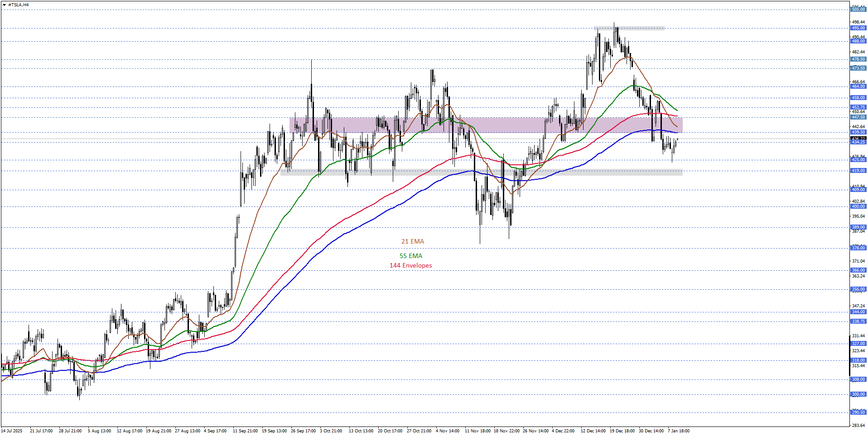Click the 327.00 price level label
This screenshot has width=868, height=436.
(858, 344)
